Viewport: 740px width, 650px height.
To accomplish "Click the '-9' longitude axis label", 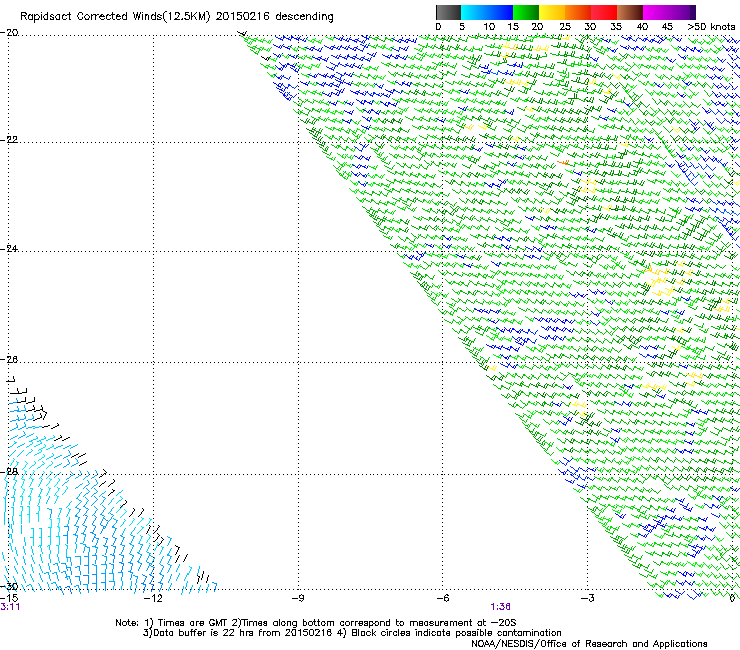I will point(298,598).
